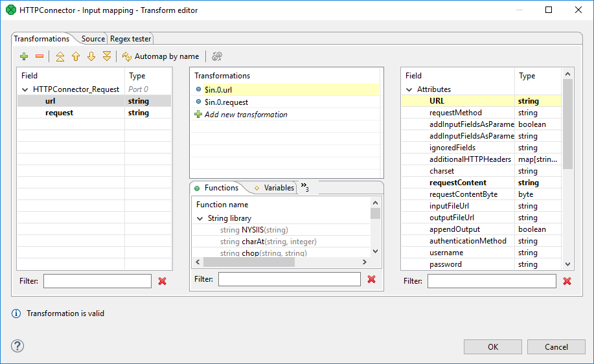The image size is (594, 364).
Task: Show hidden tabs via the »3 overflow
Action: pos(305,187)
